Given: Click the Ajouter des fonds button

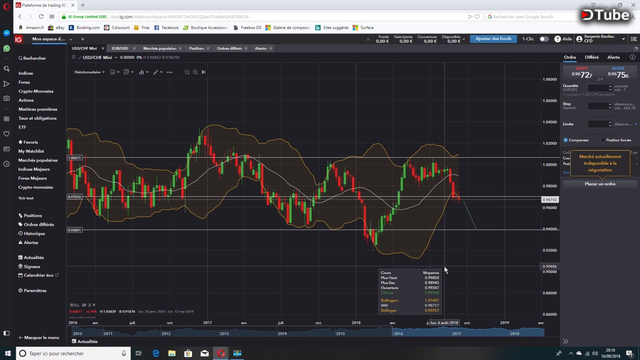Looking at the screenshot, I should pos(493,39).
